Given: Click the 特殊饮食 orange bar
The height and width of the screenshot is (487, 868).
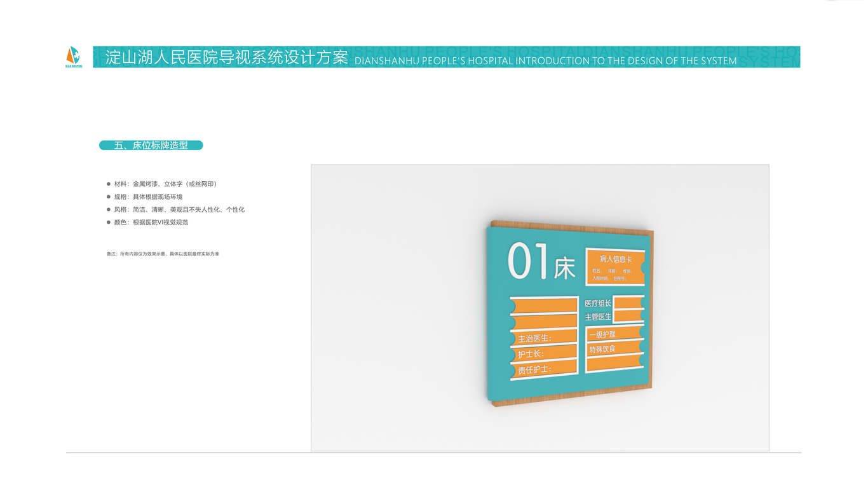Looking at the screenshot, I should pos(614,348).
